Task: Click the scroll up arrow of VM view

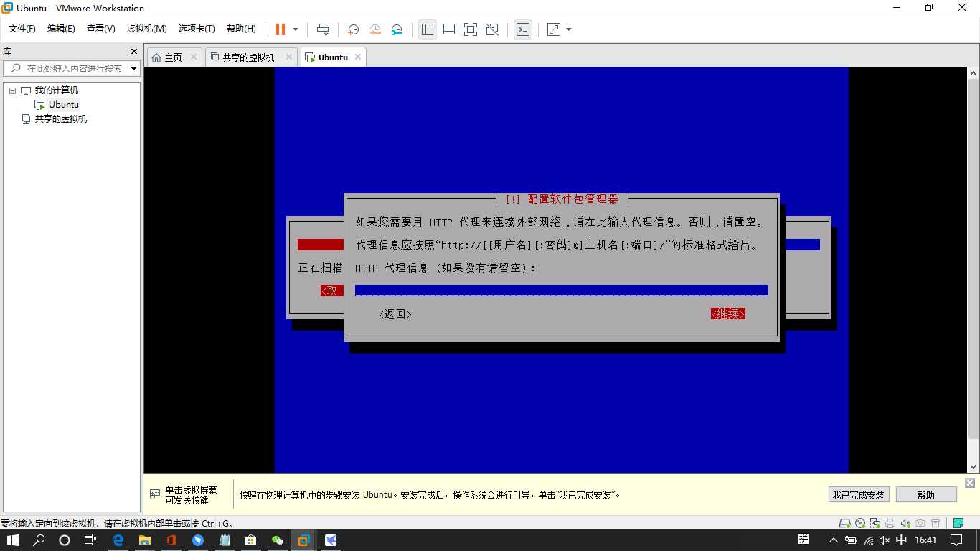Action: 974,73
